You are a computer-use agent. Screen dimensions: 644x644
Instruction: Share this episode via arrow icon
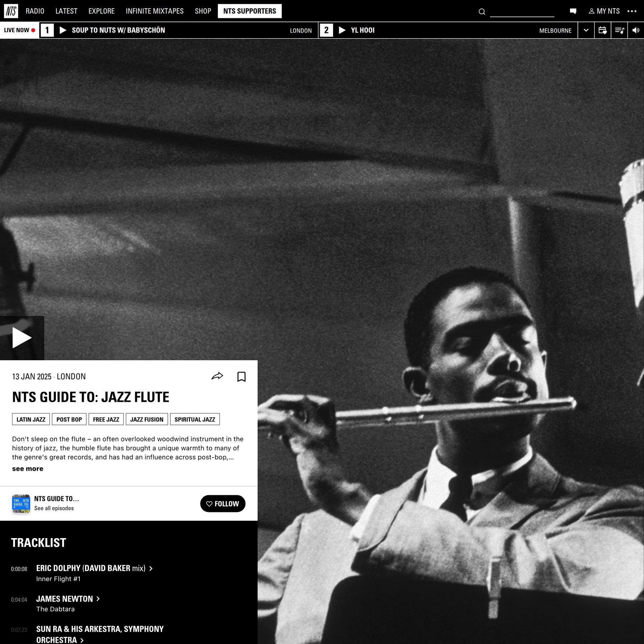217,376
